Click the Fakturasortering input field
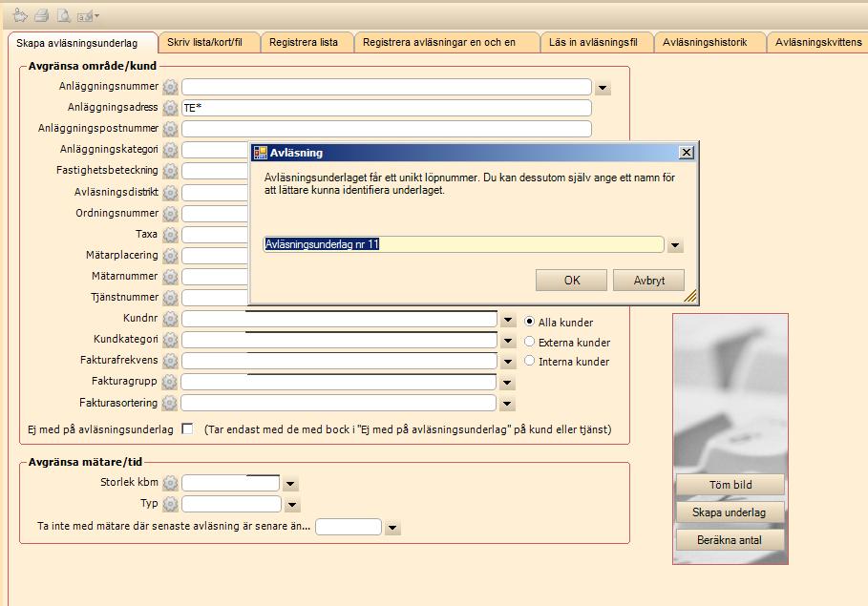Viewport: 868px width, 606px height. [338, 403]
